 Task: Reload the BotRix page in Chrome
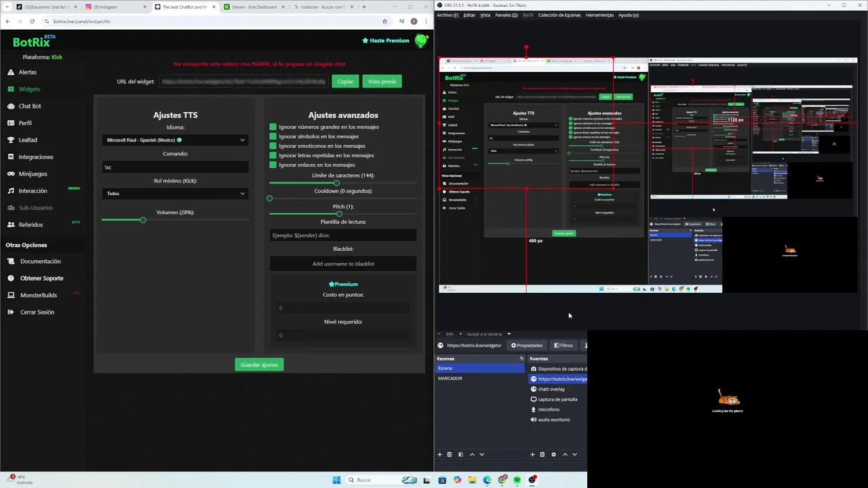[x=32, y=21]
